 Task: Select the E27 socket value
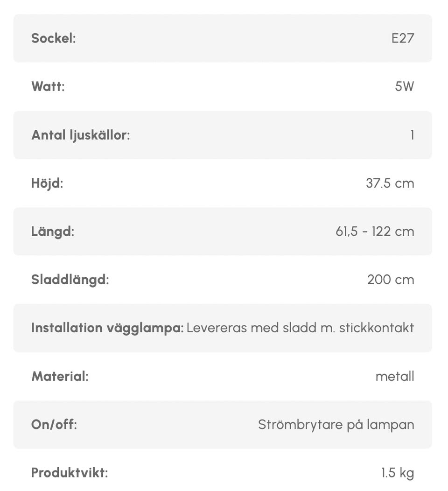402,38
